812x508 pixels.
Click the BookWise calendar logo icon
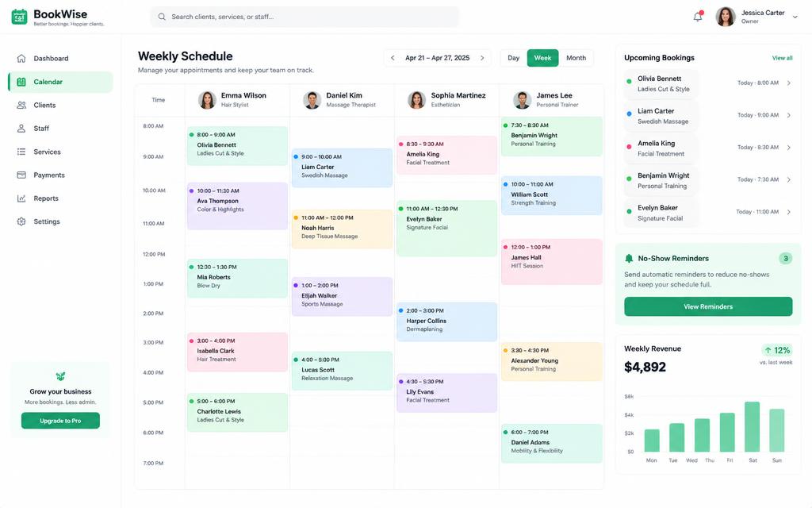19,17
